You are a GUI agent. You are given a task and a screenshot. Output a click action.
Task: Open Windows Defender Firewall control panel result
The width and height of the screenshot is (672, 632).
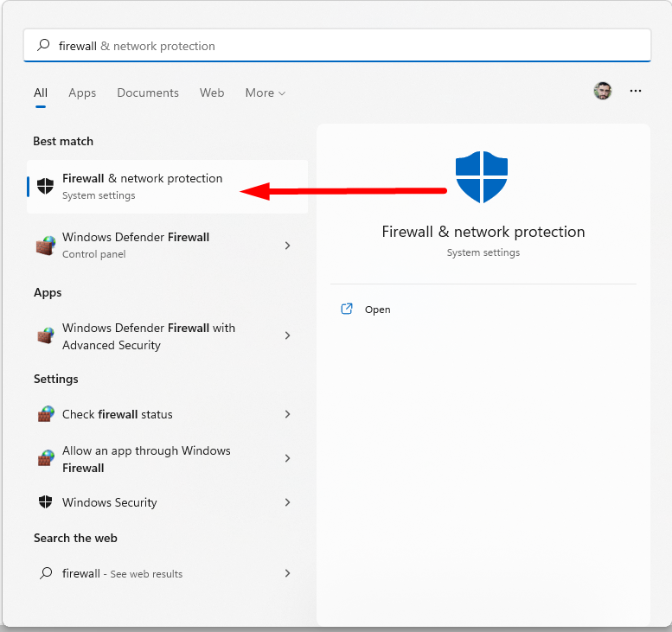click(x=167, y=245)
